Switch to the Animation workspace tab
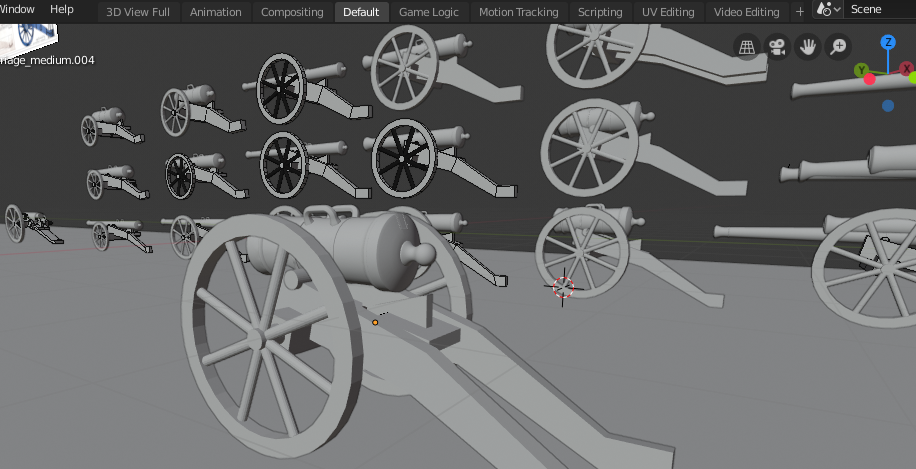Image resolution: width=916 pixels, height=469 pixels. pyautogui.click(x=215, y=12)
